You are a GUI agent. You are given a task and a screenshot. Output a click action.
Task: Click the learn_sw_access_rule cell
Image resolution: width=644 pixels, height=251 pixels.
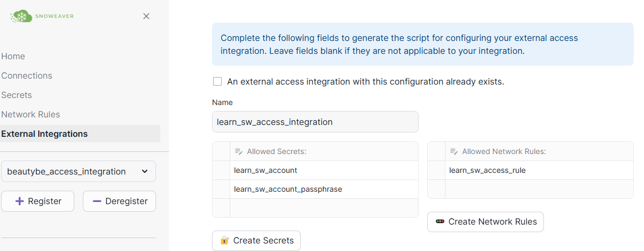point(538,170)
